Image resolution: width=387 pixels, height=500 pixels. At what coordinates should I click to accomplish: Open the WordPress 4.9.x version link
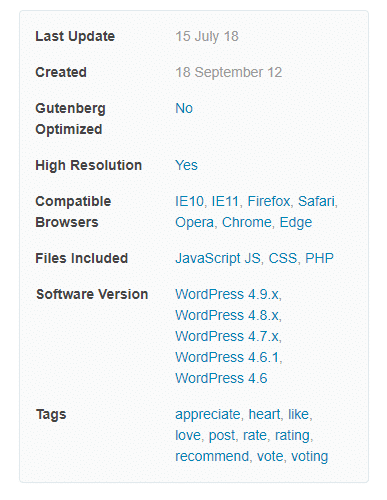227,294
